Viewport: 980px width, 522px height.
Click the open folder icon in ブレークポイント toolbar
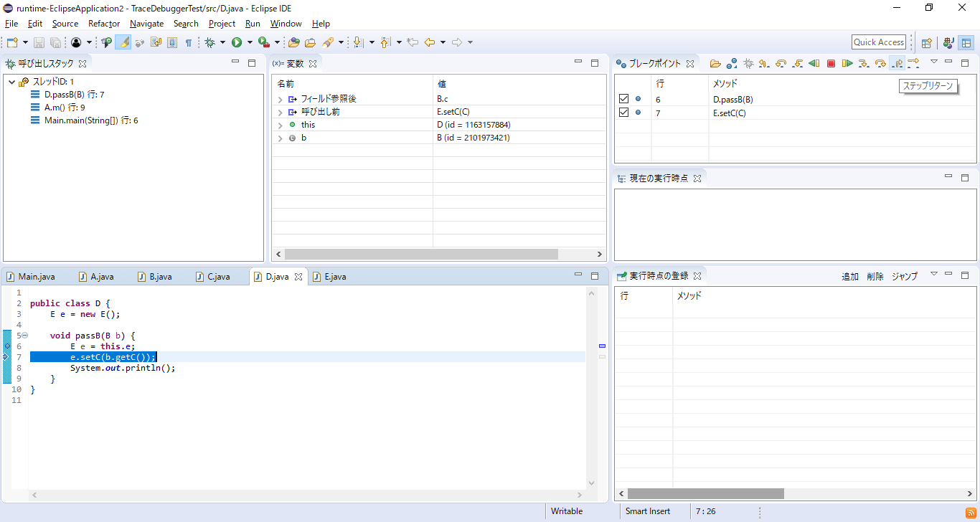(x=715, y=63)
